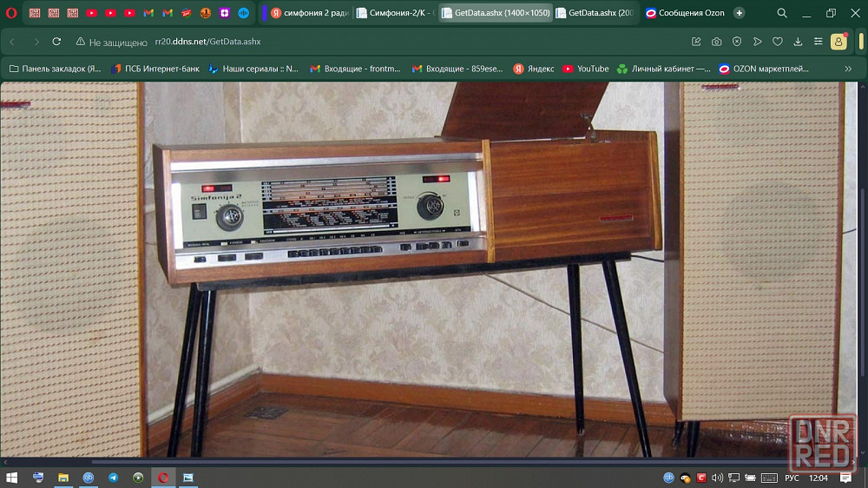868x488 pixels.
Task: Open My Flow send icon
Action: tap(757, 42)
